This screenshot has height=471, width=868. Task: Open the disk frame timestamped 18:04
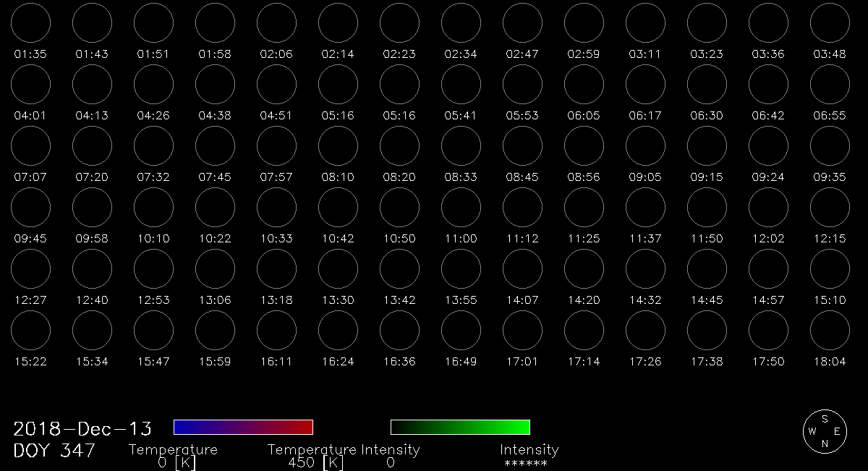pyautogui.click(x=830, y=331)
